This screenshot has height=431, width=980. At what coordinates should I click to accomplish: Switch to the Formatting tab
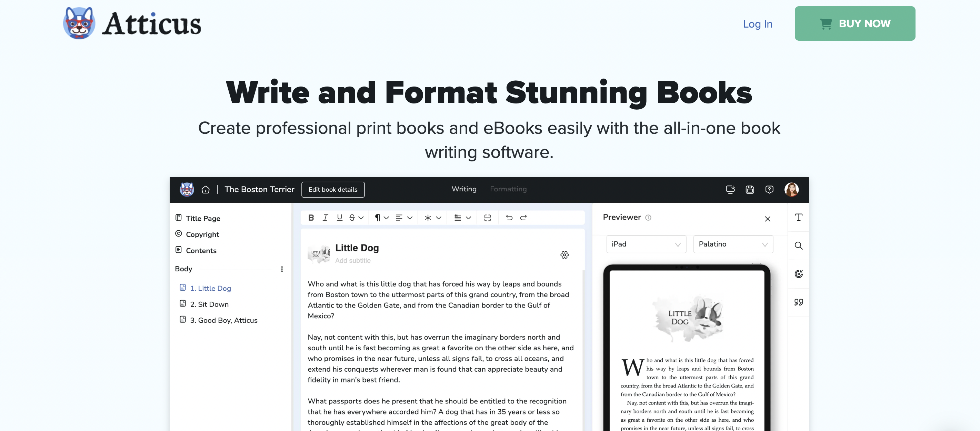point(508,189)
